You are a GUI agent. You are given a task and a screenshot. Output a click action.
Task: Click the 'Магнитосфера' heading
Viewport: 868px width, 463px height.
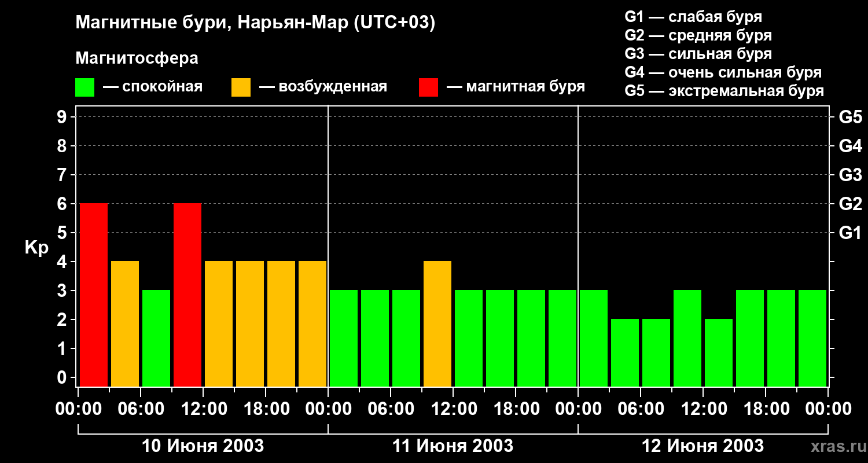(x=137, y=58)
